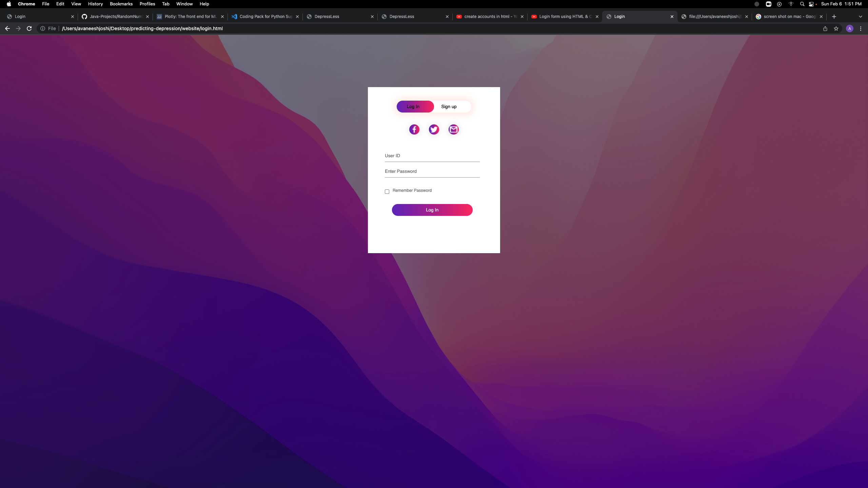Check the Remember Password checkbox
This screenshot has height=488, width=868.
point(387,191)
